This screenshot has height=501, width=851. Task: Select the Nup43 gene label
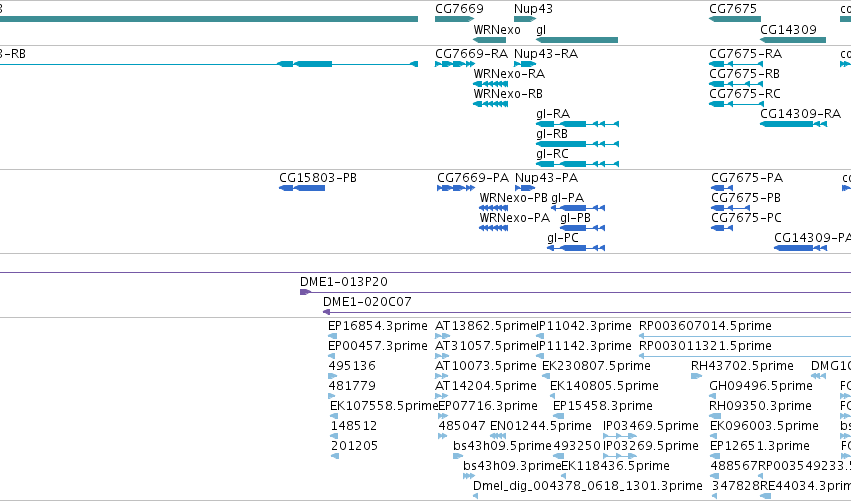(533, 9)
